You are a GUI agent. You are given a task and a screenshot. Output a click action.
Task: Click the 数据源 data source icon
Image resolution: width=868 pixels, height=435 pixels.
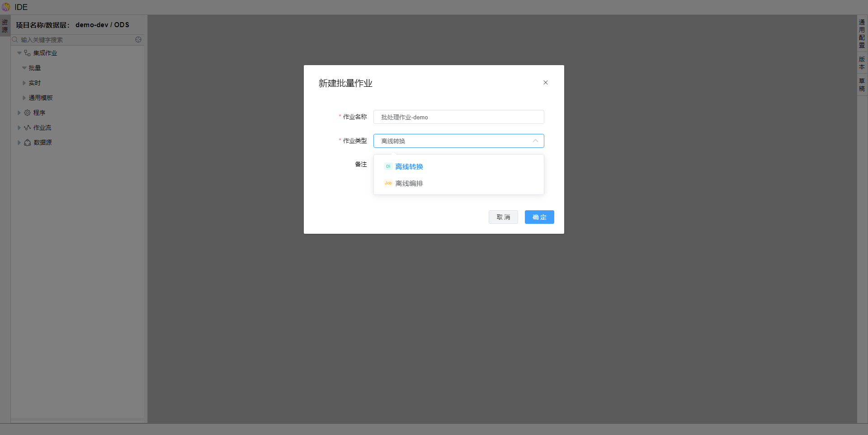click(27, 142)
